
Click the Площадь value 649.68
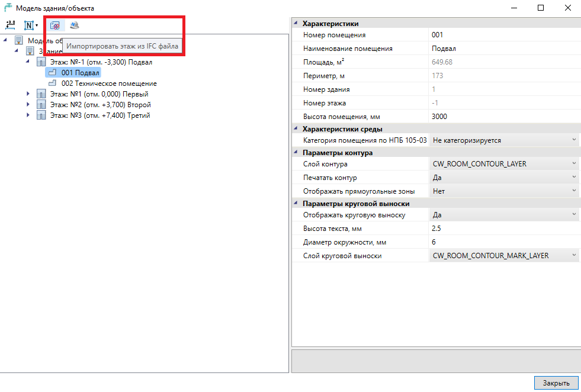click(442, 62)
